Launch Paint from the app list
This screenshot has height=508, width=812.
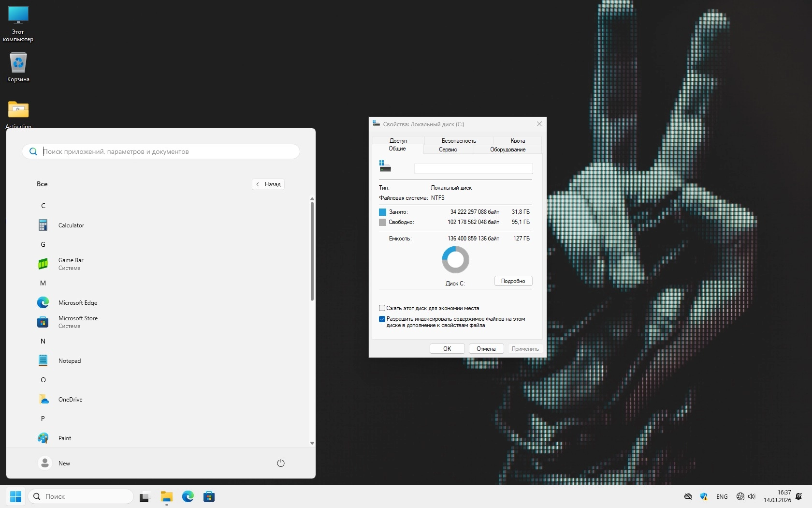tap(64, 438)
